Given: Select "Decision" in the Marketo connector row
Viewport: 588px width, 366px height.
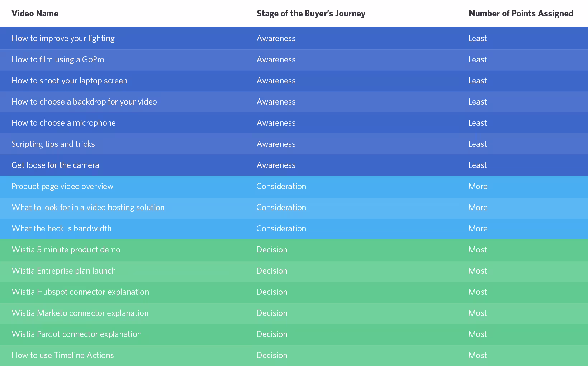Looking at the screenshot, I should (272, 313).
